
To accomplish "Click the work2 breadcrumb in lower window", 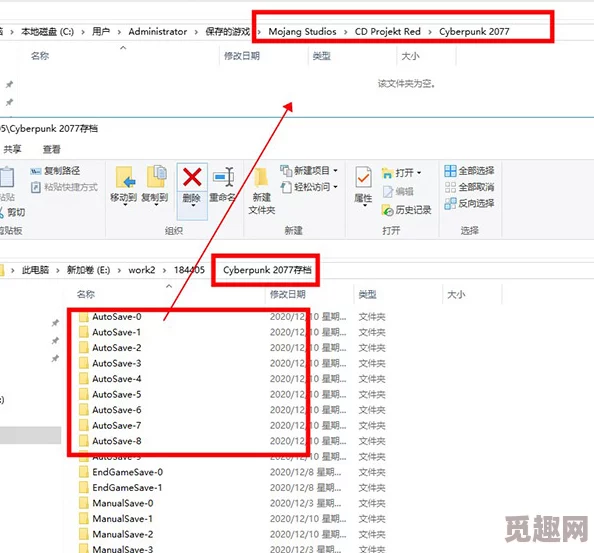I will click(x=142, y=270).
